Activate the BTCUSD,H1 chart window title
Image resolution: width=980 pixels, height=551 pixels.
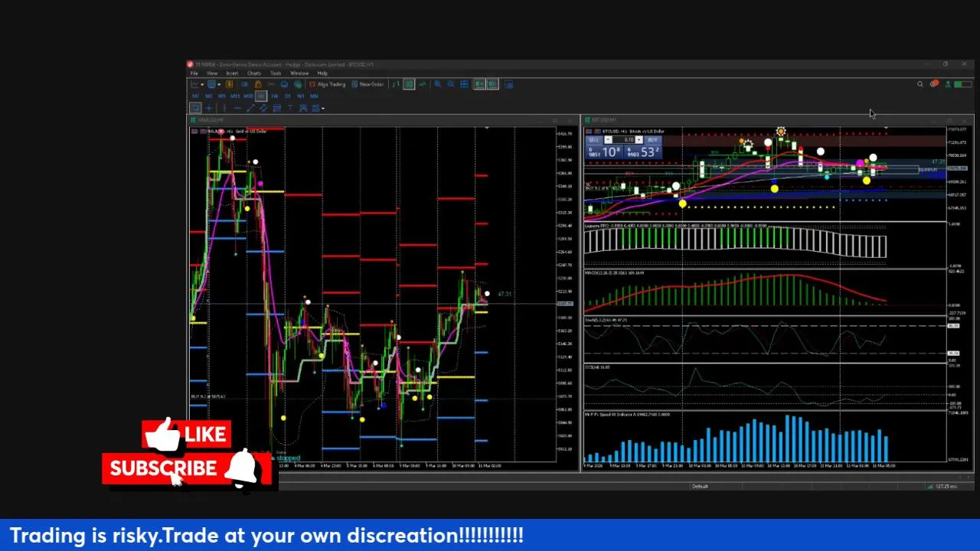click(603, 120)
